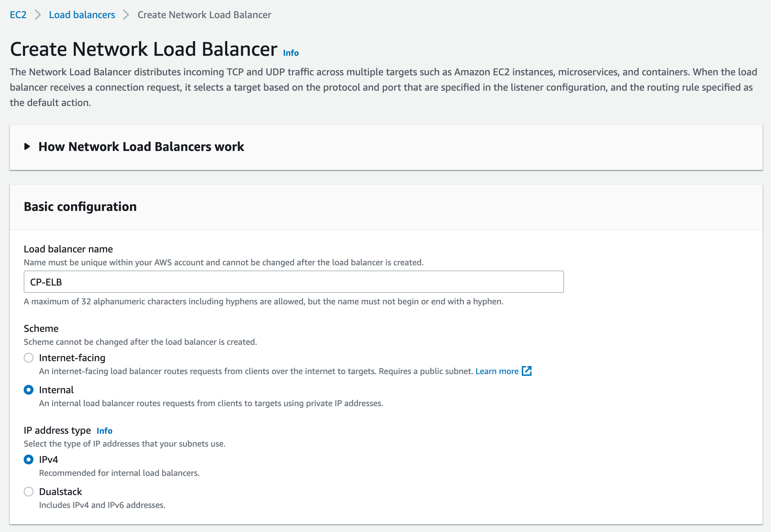Click the breadcrumb chevron after Load balancers

pos(126,15)
